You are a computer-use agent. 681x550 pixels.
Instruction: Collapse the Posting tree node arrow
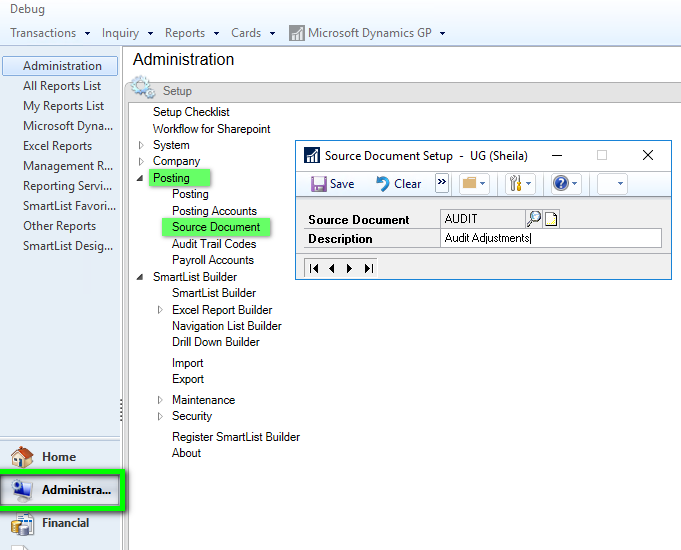(x=140, y=178)
